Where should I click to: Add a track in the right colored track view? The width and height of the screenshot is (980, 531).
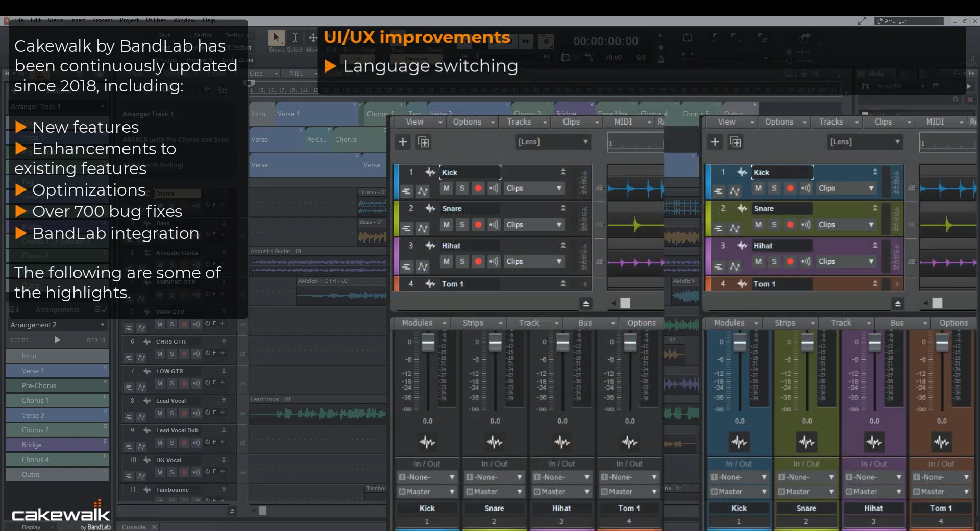coord(715,142)
